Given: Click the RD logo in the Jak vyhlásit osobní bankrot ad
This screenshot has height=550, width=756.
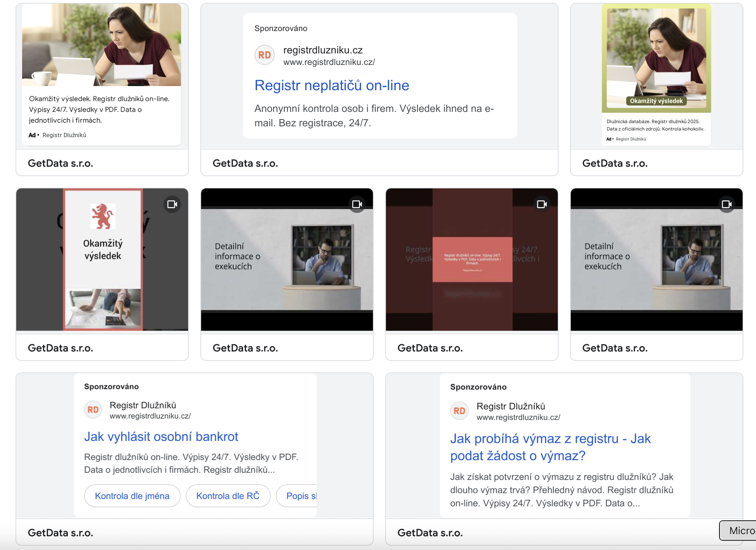Looking at the screenshot, I should click(x=93, y=410).
